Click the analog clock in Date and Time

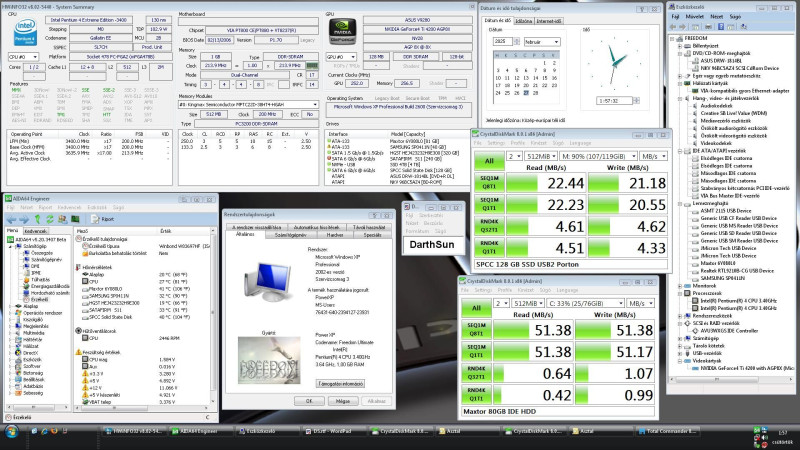(x=614, y=63)
